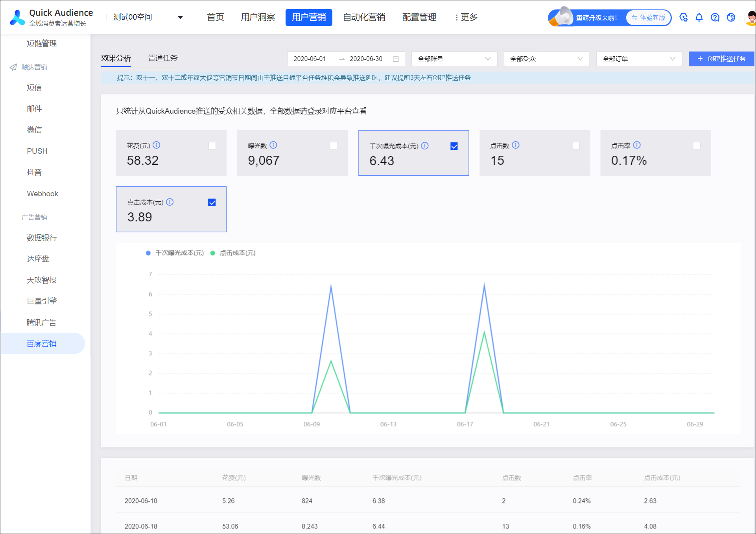756x534 pixels.
Task: Enable the 点击率 metric checkbox
Action: (x=697, y=146)
